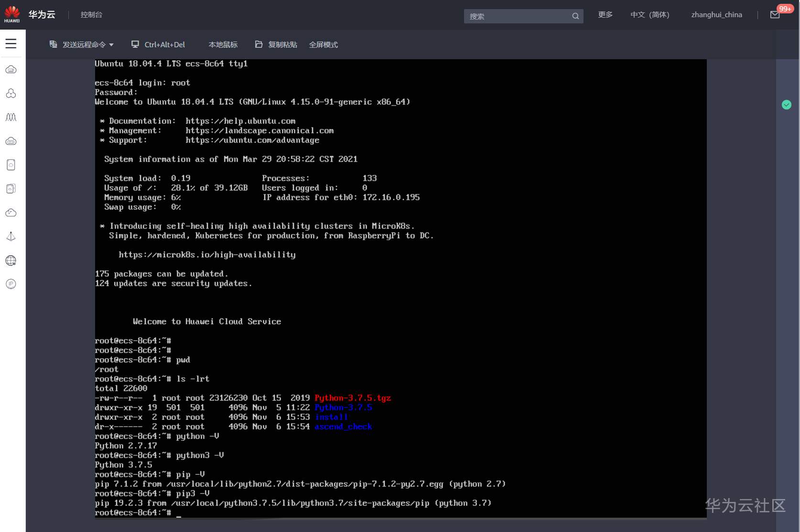800x532 pixels.
Task: Go to 控制台 console
Action: coord(91,15)
